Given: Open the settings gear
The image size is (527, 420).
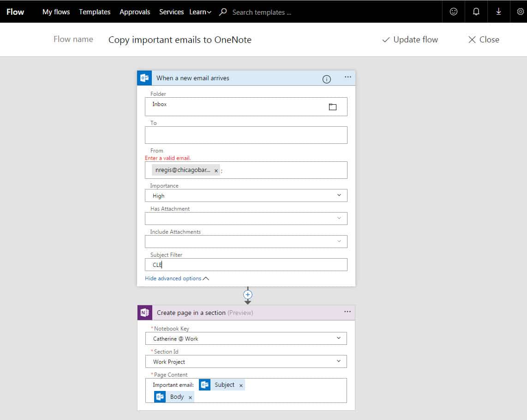Looking at the screenshot, I should click(520, 12).
